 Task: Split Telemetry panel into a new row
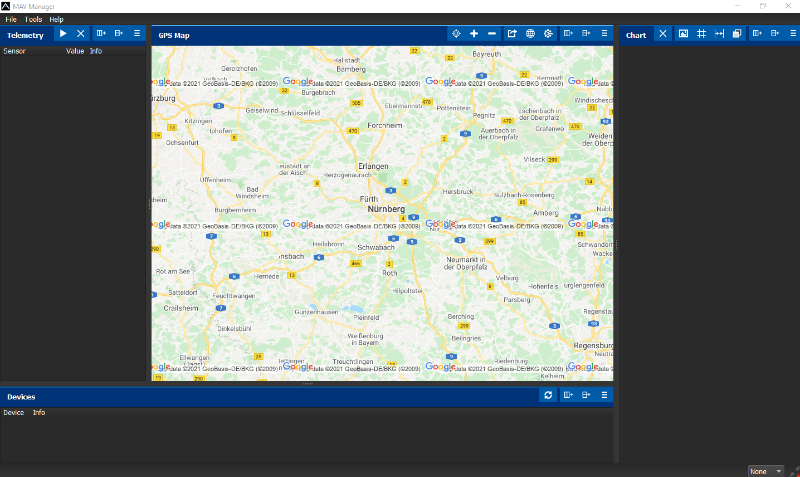pos(119,34)
